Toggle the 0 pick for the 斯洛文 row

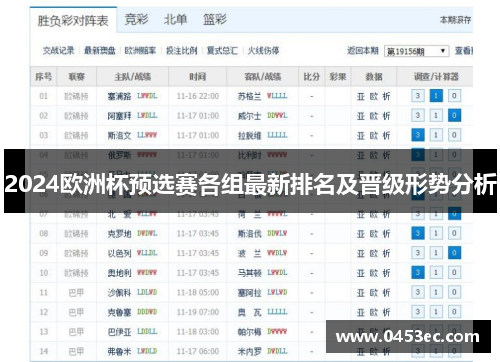pyautogui.click(x=454, y=135)
